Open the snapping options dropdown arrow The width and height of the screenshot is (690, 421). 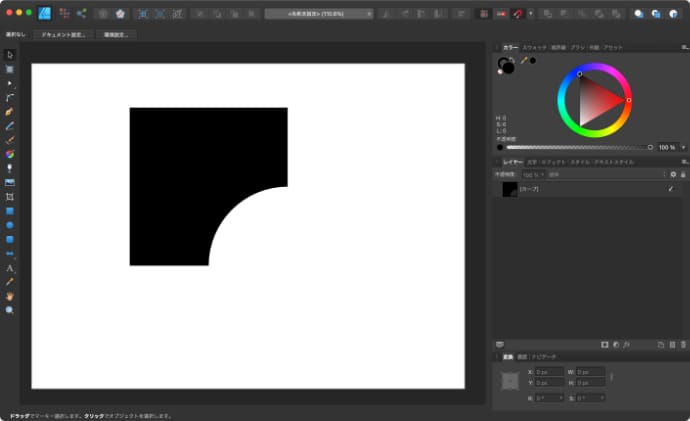pos(530,14)
